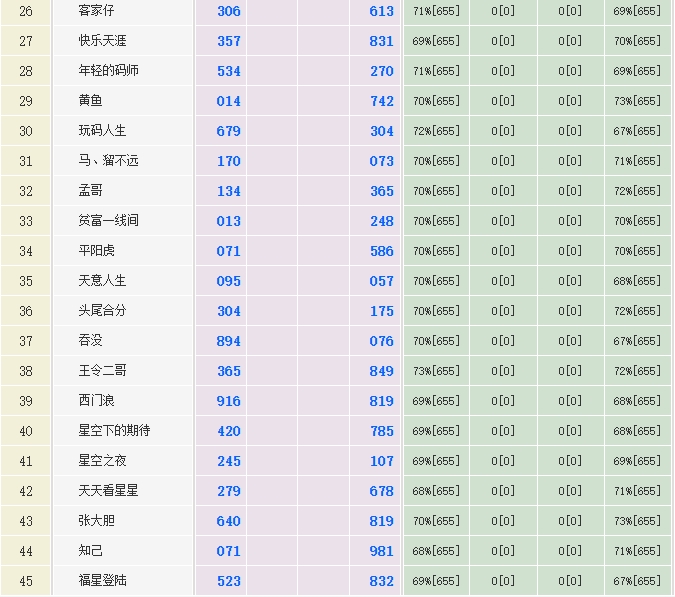Open the 星空下的期待 entry
Screen dimensions: 675x597
coord(114,431)
